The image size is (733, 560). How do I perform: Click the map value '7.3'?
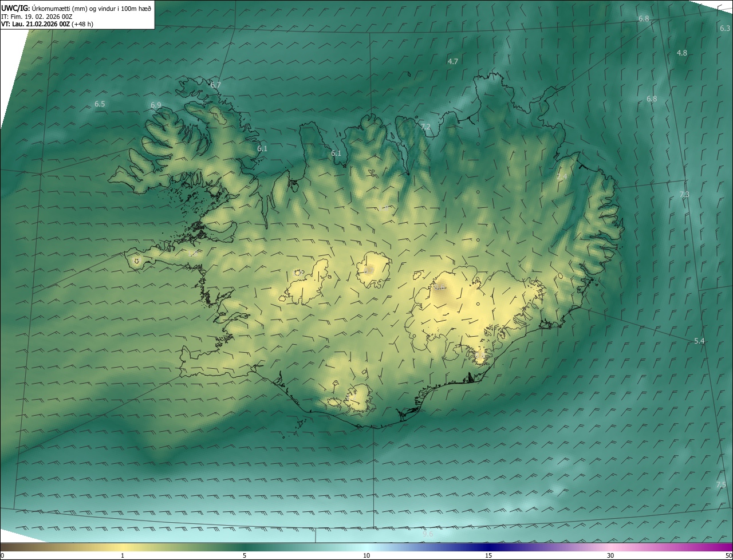click(684, 195)
